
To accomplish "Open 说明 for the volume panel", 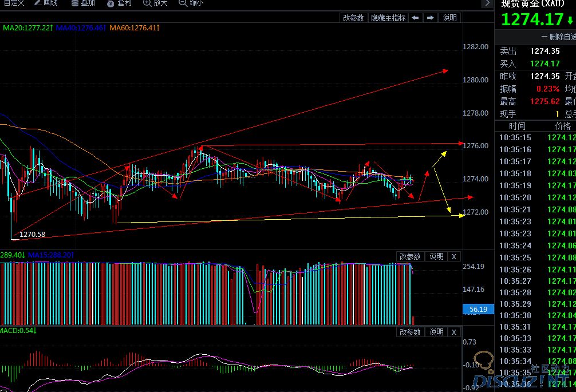I will click(x=436, y=256).
